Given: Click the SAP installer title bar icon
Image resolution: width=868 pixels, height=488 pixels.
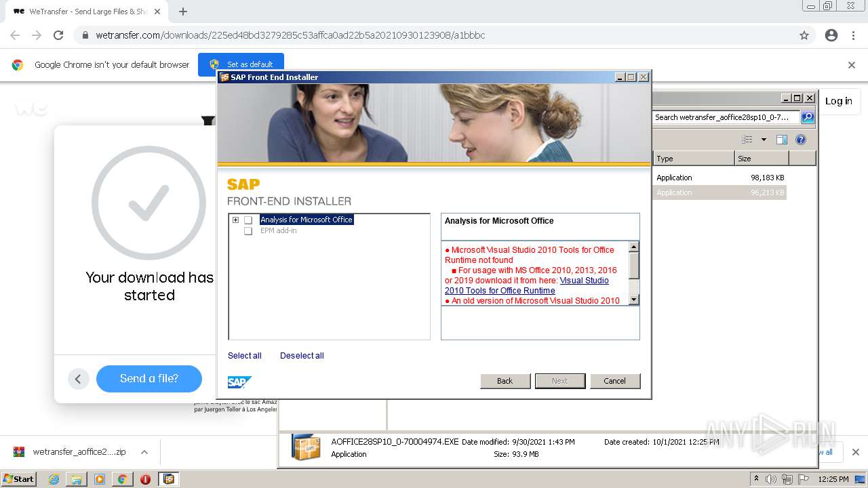Looking at the screenshot, I should click(224, 77).
